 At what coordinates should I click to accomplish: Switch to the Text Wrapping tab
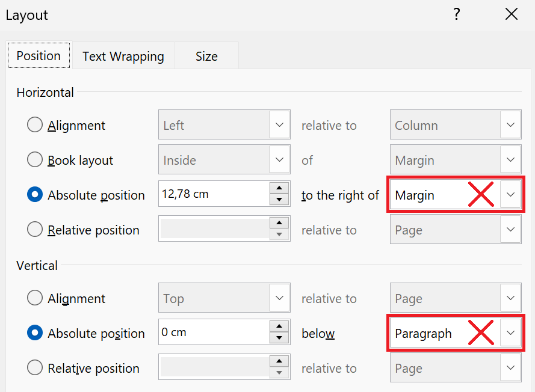pyautogui.click(x=123, y=56)
